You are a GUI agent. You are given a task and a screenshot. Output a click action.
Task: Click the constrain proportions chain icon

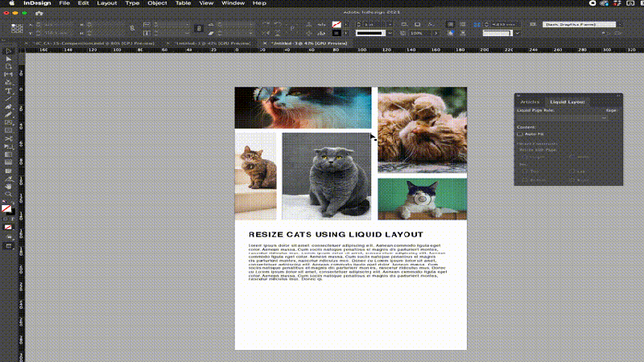(132, 28)
